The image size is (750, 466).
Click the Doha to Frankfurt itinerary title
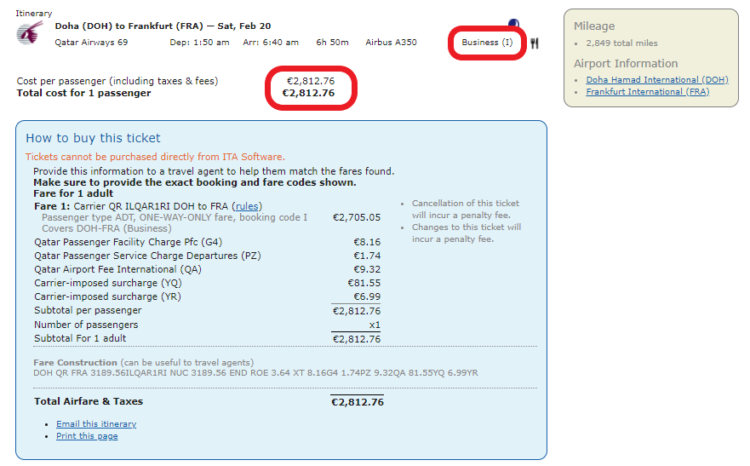(x=163, y=26)
